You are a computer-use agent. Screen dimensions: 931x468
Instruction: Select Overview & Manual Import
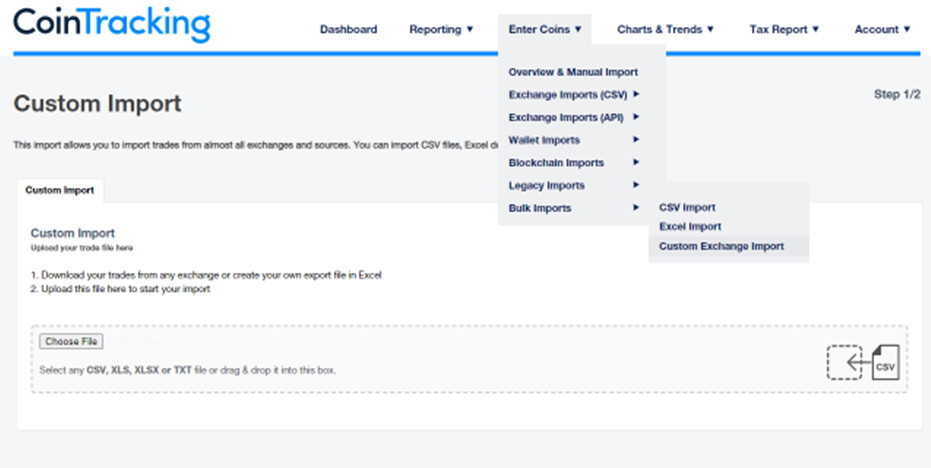(x=573, y=72)
